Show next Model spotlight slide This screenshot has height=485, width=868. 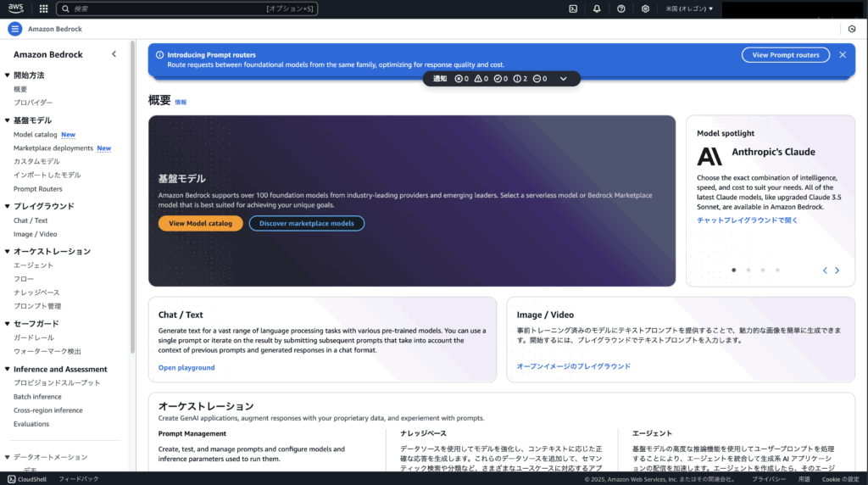(837, 270)
